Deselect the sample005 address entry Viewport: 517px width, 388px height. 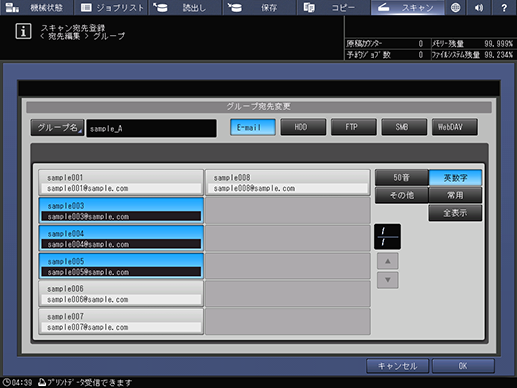pos(121,266)
